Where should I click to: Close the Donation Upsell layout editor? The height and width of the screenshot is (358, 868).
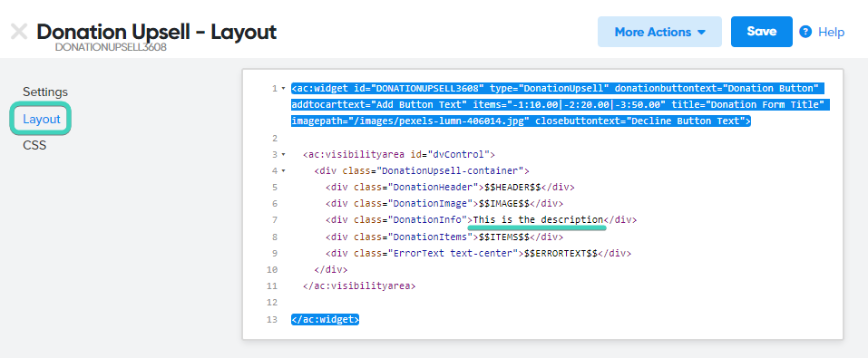[19, 32]
